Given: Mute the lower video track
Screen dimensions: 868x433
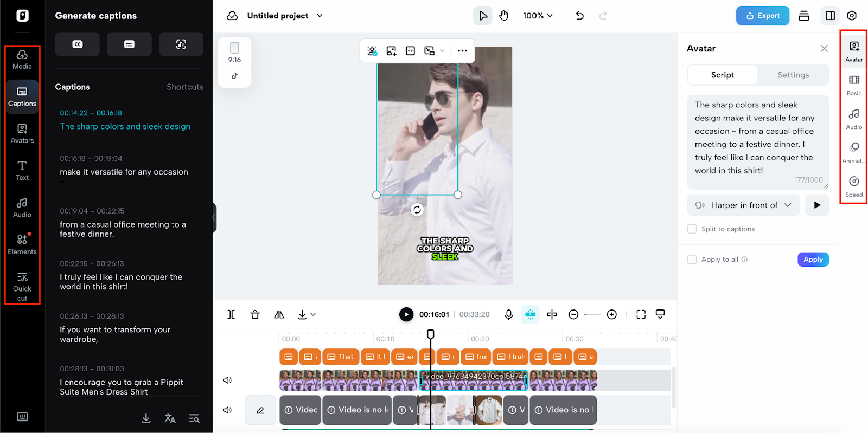Looking at the screenshot, I should tap(227, 410).
